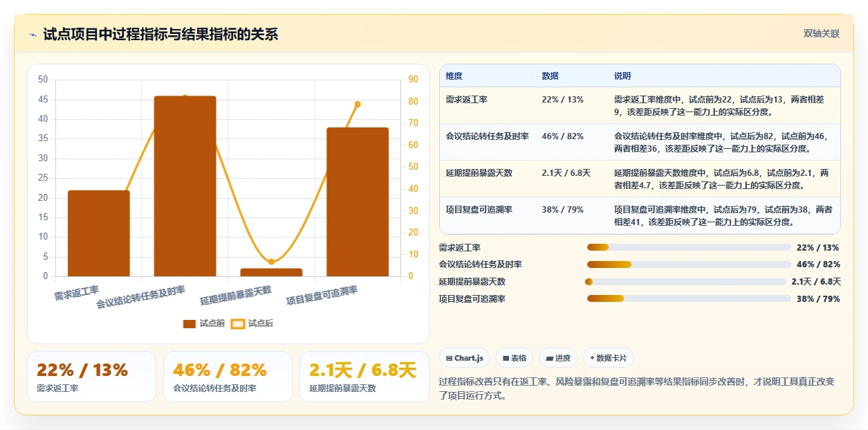Click the 会议结论转任务及时率 x-axis label

pos(141,297)
